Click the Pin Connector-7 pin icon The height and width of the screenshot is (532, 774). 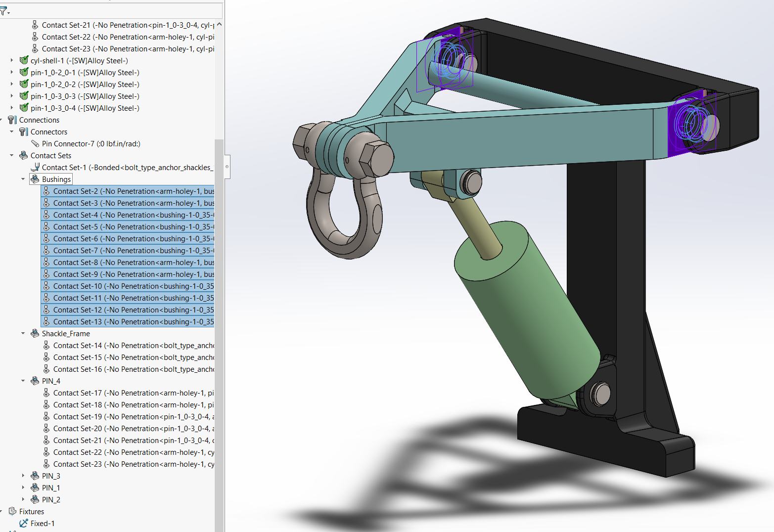coord(35,143)
